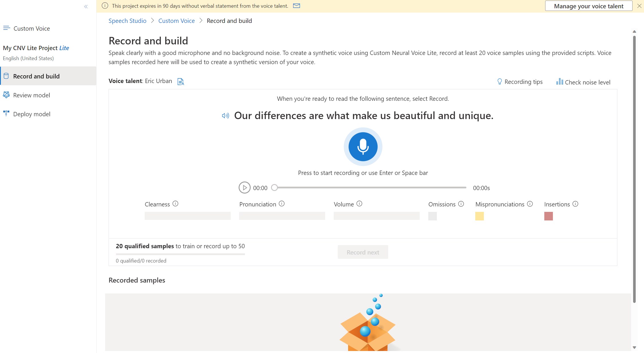
Task: Click Record next button
Action: pos(363,252)
